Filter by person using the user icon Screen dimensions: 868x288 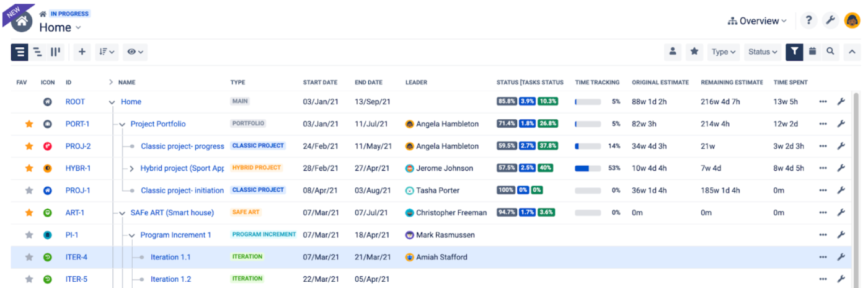click(x=673, y=52)
